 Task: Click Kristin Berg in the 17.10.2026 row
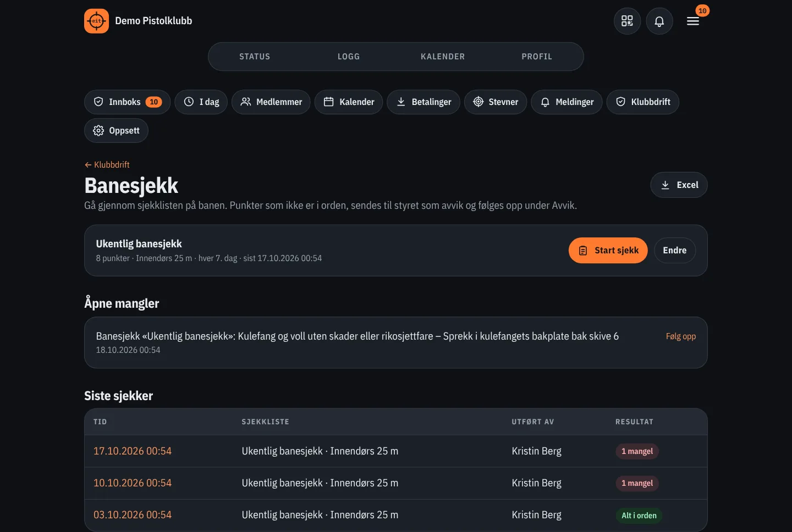[x=537, y=451]
